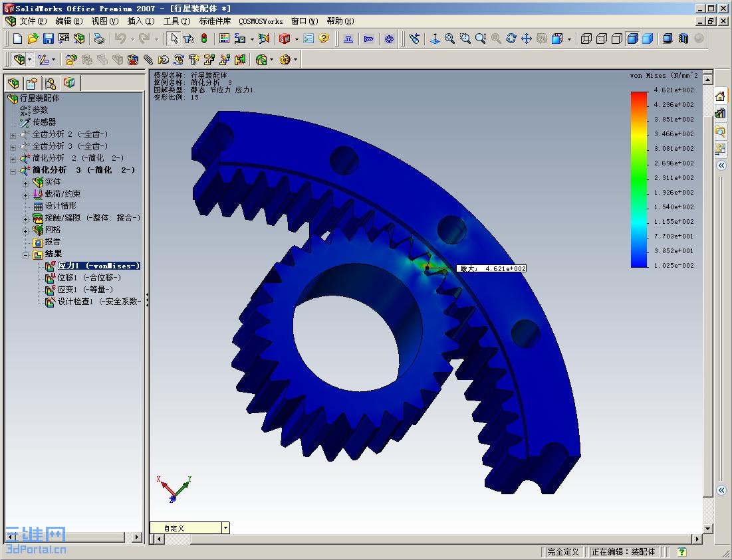Image resolution: width=732 pixels, height=560 pixels.
Task: Switch to Wireframe display mode
Action: (586, 39)
